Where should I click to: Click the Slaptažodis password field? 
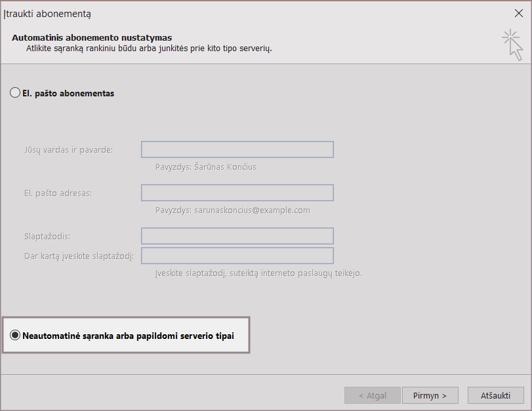click(x=237, y=236)
